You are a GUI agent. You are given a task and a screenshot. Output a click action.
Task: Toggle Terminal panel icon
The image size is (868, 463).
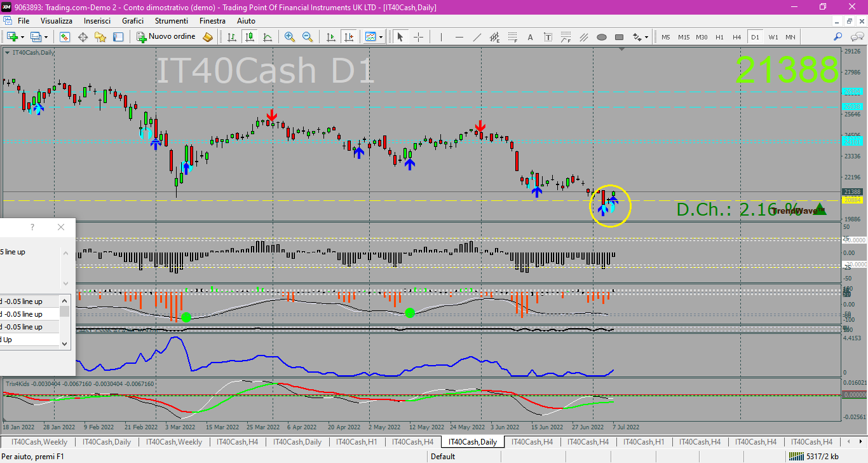[118, 37]
